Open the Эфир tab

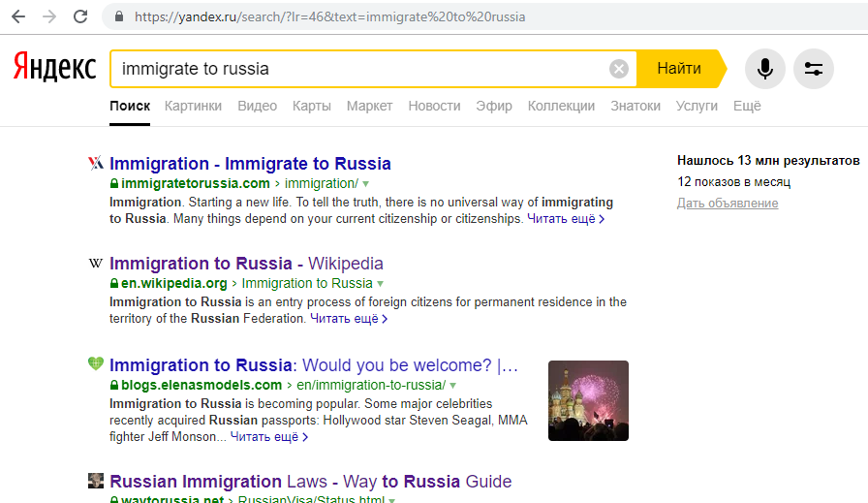(x=494, y=106)
